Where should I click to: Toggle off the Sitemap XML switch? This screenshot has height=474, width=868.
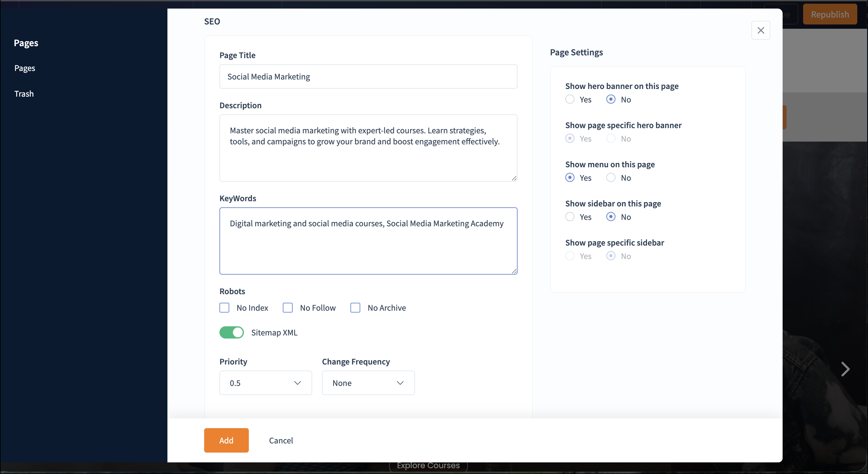pos(231,333)
